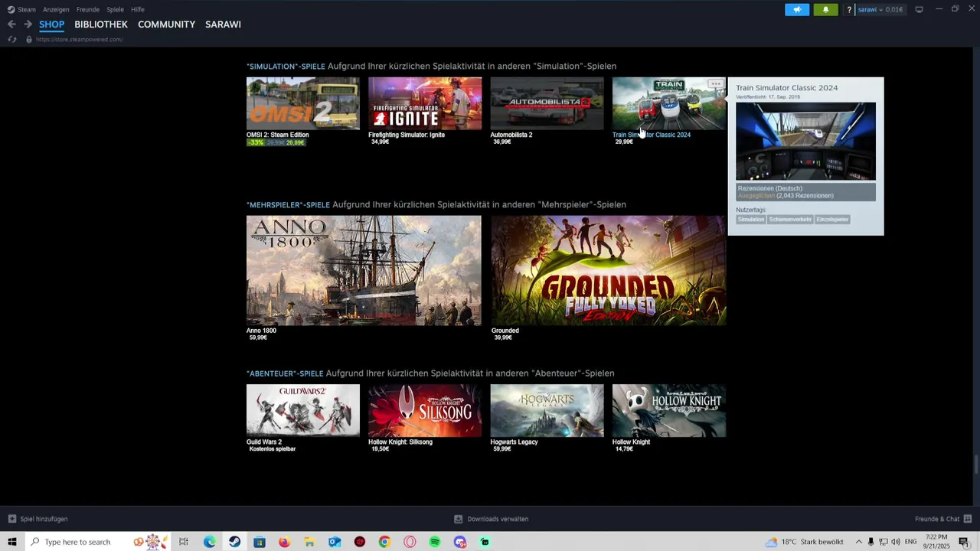The height and width of the screenshot is (551, 980).
Task: Reload the store page
Action: pyautogui.click(x=12, y=39)
